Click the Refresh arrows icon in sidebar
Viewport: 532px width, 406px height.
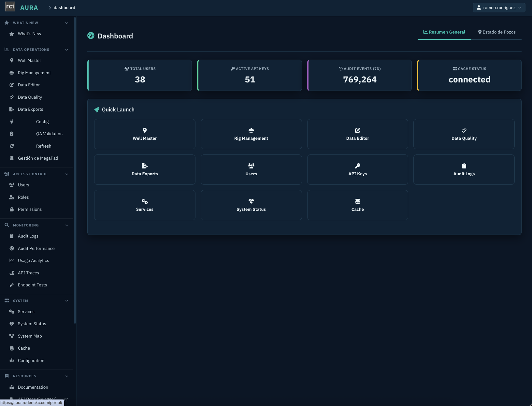coord(12,146)
